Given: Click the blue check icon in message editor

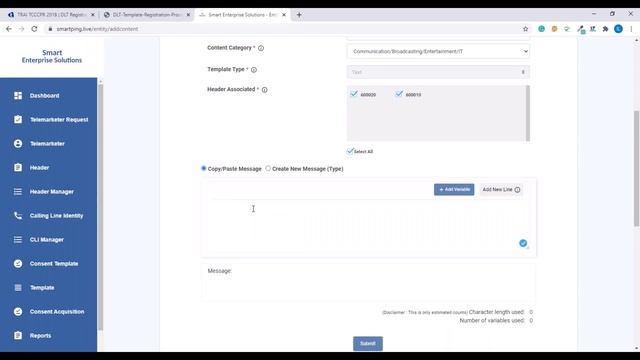Looking at the screenshot, I should pyautogui.click(x=523, y=243).
